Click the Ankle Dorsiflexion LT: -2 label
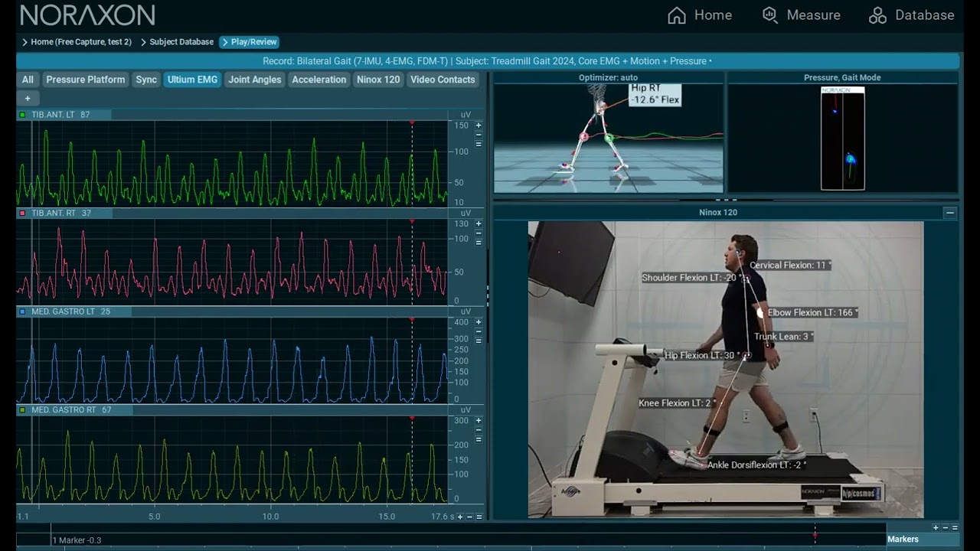The image size is (980, 551). 757,465
